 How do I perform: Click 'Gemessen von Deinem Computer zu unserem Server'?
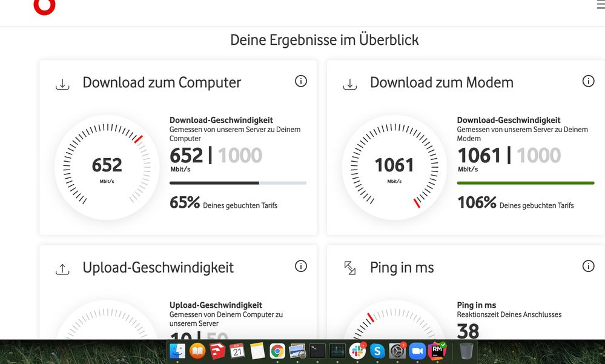coord(226,319)
